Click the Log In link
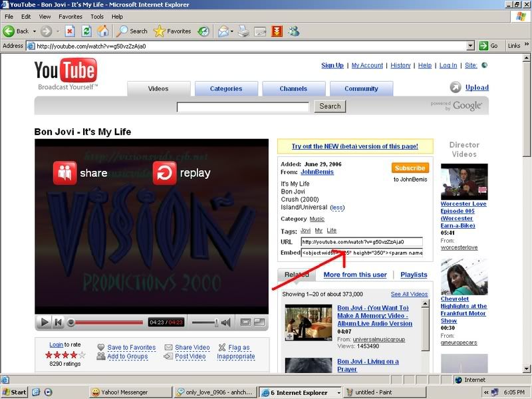The width and height of the screenshot is (532, 399). tap(448, 65)
